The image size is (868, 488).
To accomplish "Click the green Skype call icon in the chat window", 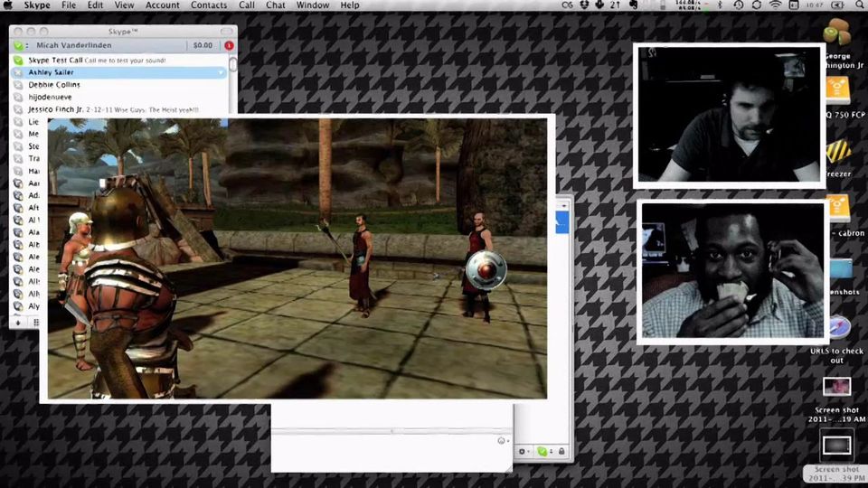I will tap(543, 452).
